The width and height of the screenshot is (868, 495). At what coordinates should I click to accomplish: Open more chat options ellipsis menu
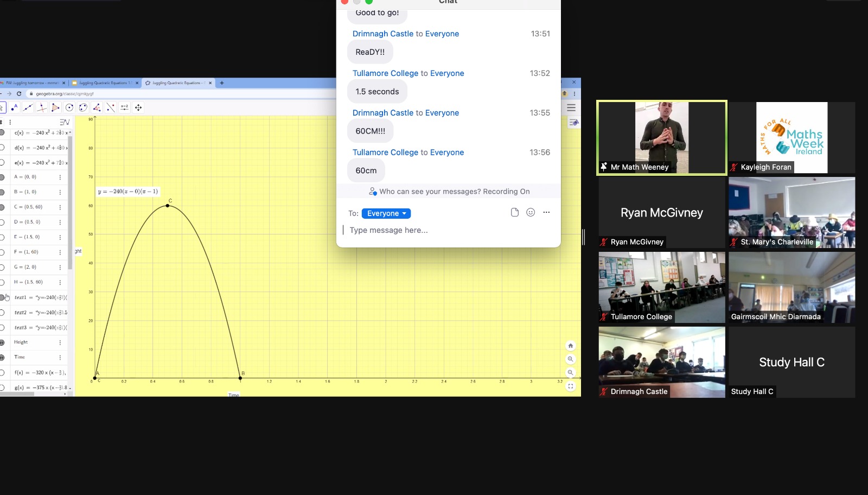point(546,212)
